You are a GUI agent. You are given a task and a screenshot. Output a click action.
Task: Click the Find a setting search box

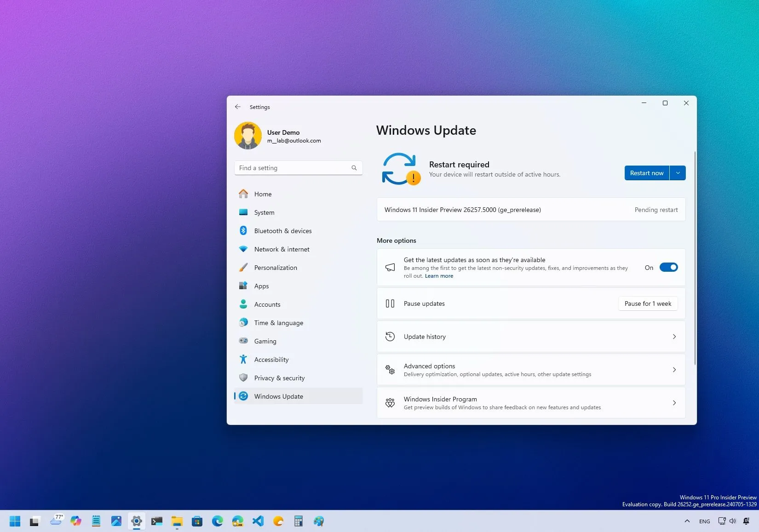coord(294,168)
